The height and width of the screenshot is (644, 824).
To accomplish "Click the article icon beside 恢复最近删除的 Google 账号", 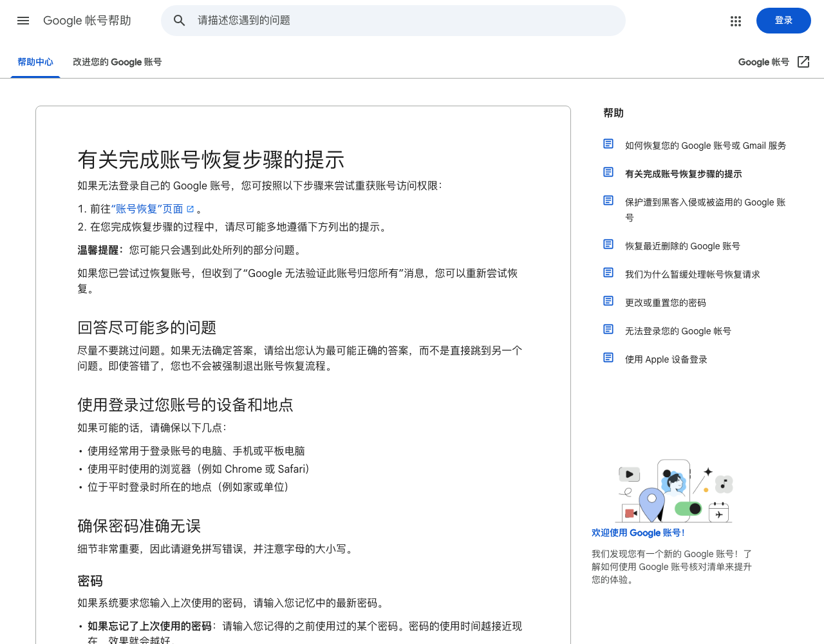I will (608, 244).
